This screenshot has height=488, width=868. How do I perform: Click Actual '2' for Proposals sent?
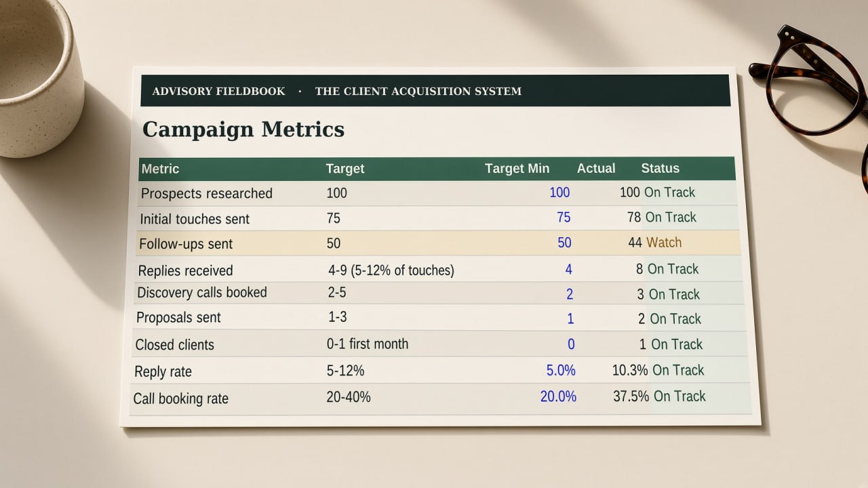point(642,319)
